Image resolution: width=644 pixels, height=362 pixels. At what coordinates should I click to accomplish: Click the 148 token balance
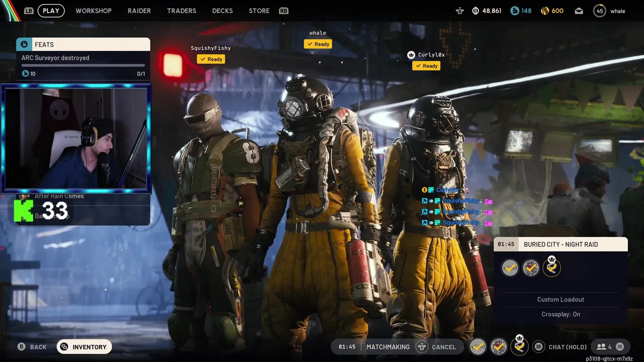(x=526, y=11)
